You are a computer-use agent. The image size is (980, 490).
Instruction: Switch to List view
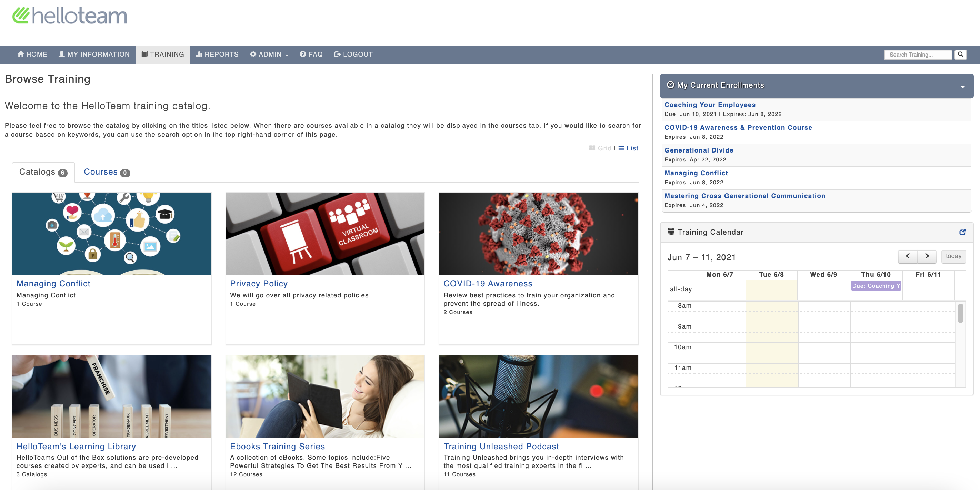629,148
